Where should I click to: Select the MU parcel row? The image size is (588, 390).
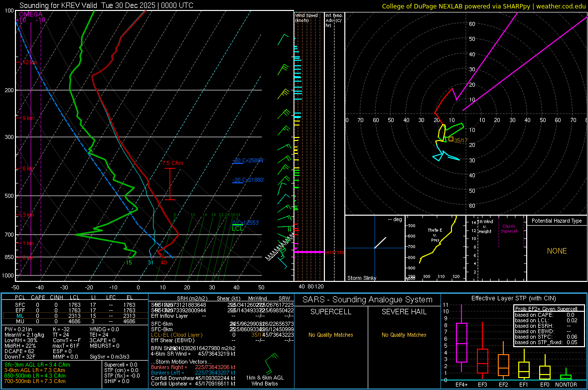click(75, 321)
